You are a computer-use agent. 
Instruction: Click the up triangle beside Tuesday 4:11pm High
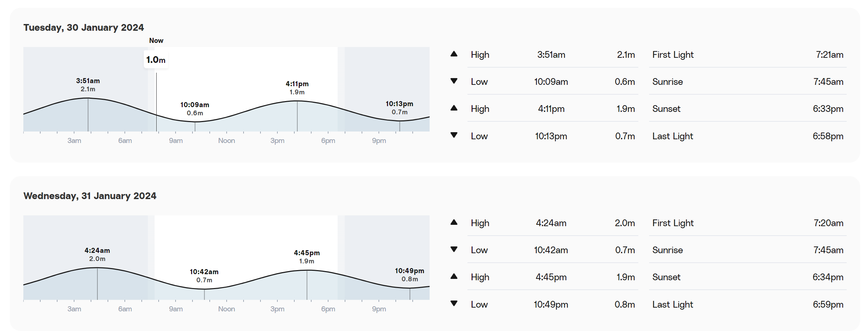[x=454, y=108]
